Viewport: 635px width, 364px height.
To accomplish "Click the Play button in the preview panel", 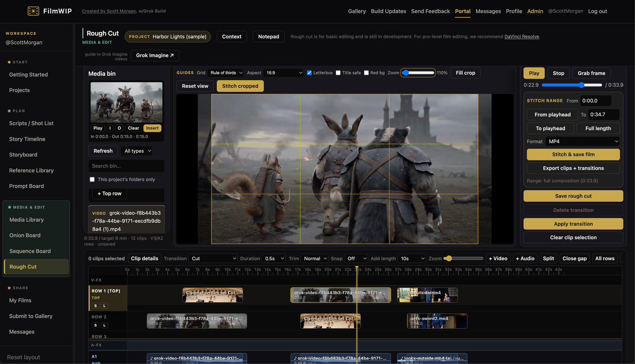I will (x=534, y=73).
